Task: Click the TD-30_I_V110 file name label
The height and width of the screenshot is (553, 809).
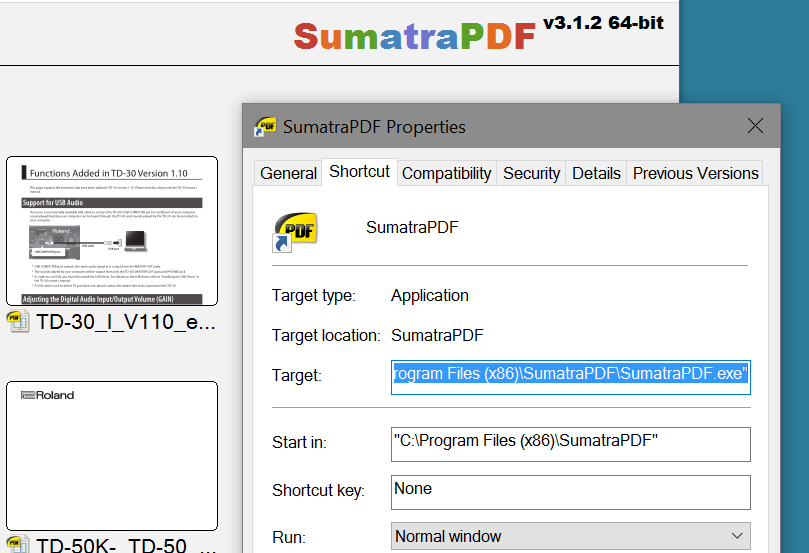Action: [125, 323]
